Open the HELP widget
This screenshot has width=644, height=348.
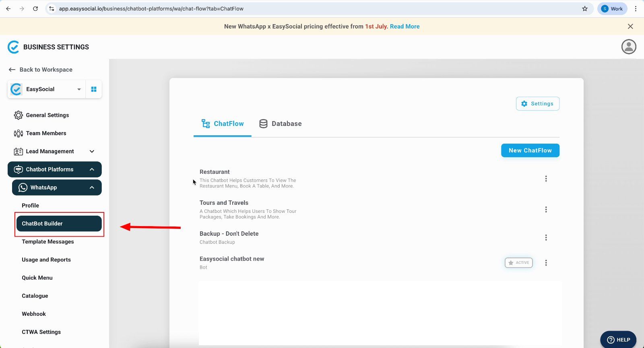(x=618, y=340)
